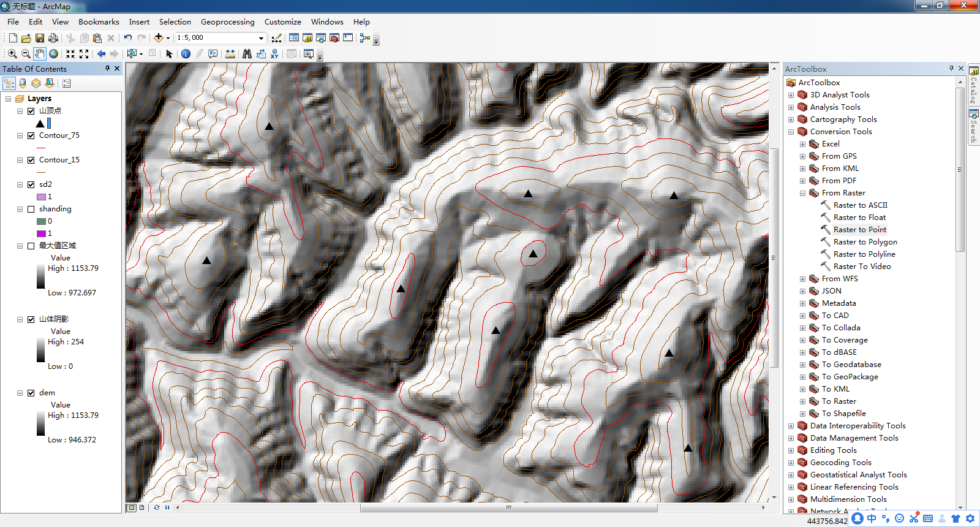980x527 pixels.
Task: Select the Select Elements arrow tool
Action: [170, 54]
